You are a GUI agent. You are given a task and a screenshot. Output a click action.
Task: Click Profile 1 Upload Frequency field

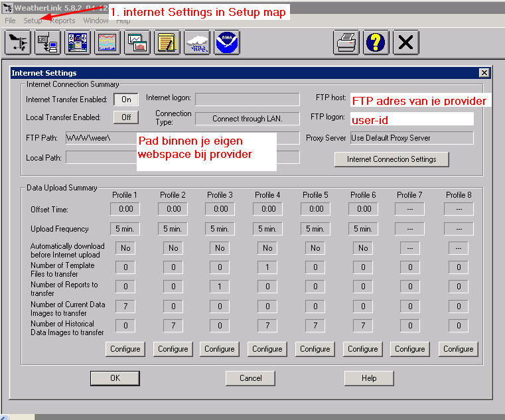[125, 229]
